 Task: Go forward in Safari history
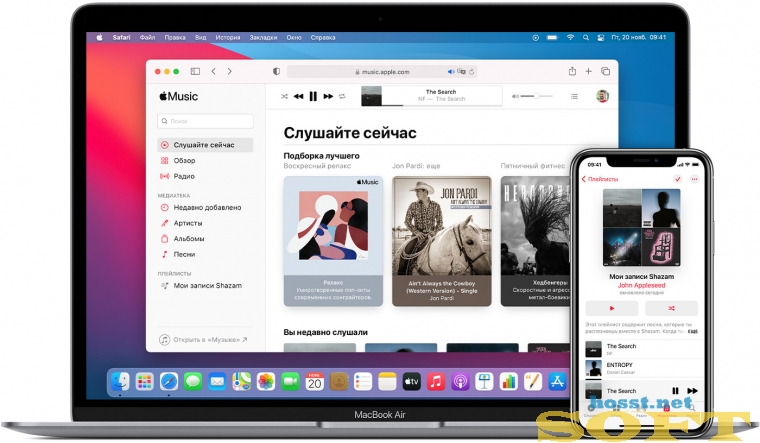tap(230, 71)
